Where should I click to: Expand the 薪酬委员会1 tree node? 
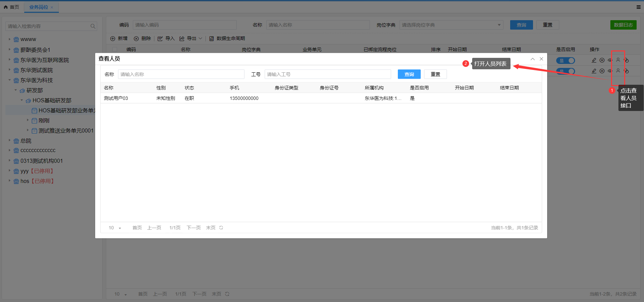coord(9,49)
